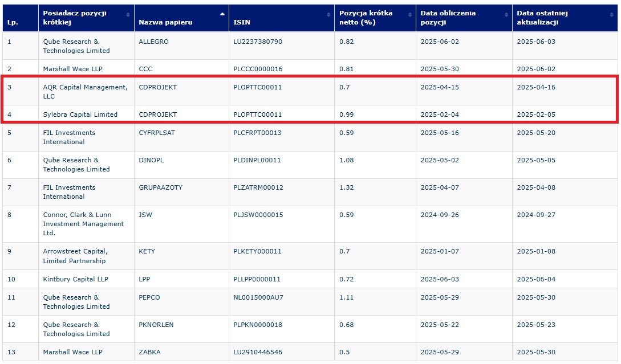Sort using the Data obliczenia pozycji arrows
The height and width of the screenshot is (364, 621).
[x=506, y=14]
